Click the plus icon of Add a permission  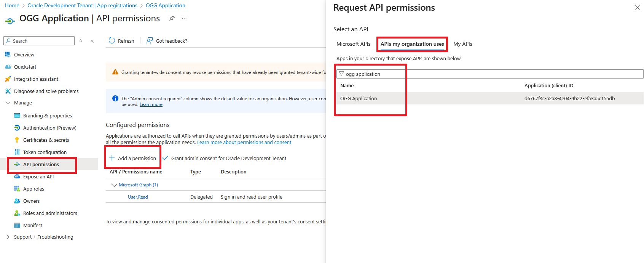112,158
